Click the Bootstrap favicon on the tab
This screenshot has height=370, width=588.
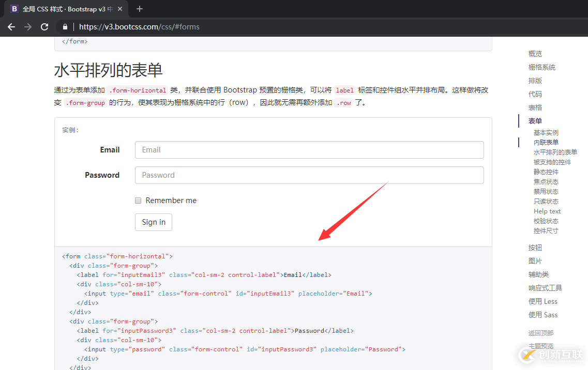point(14,9)
